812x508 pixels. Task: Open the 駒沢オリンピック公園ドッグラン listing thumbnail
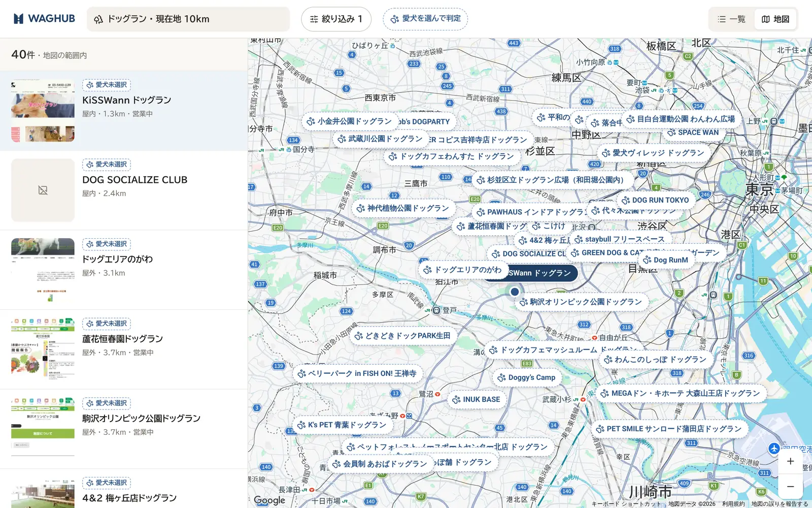43,429
